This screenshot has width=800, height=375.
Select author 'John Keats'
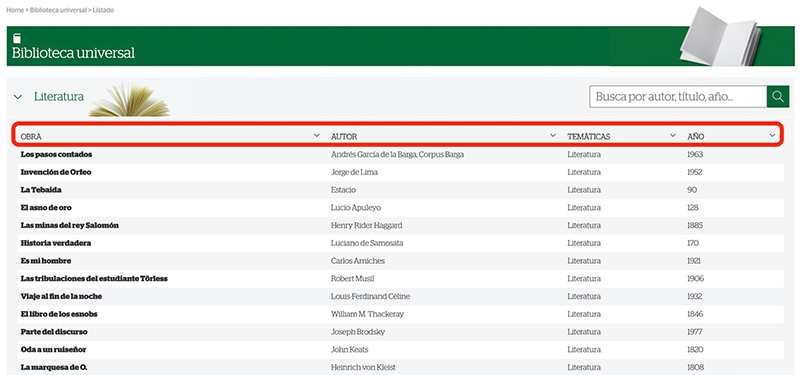(x=349, y=349)
